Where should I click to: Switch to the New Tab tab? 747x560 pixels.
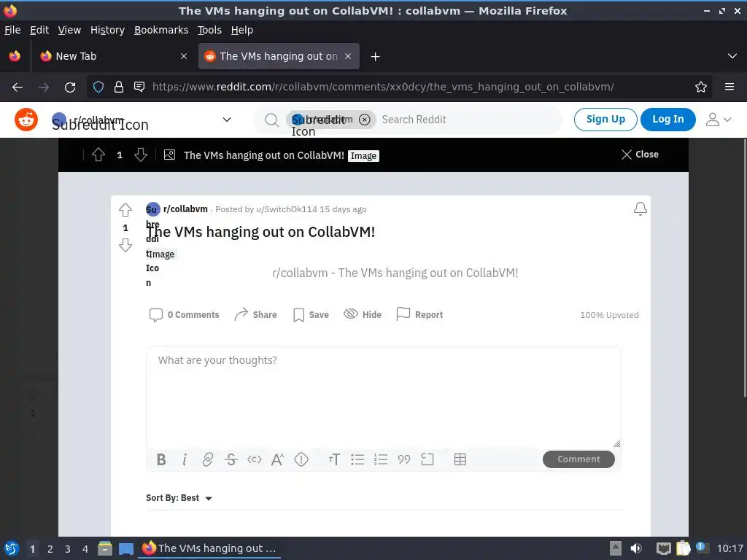112,56
